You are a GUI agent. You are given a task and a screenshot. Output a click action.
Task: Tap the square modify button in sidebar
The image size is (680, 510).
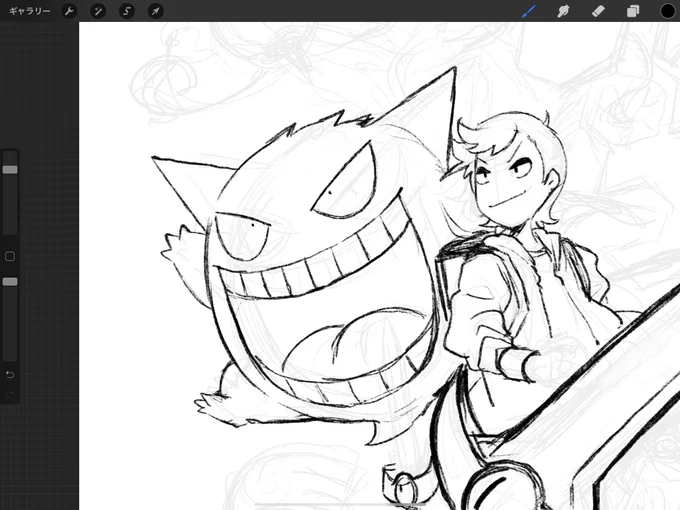(x=10, y=256)
